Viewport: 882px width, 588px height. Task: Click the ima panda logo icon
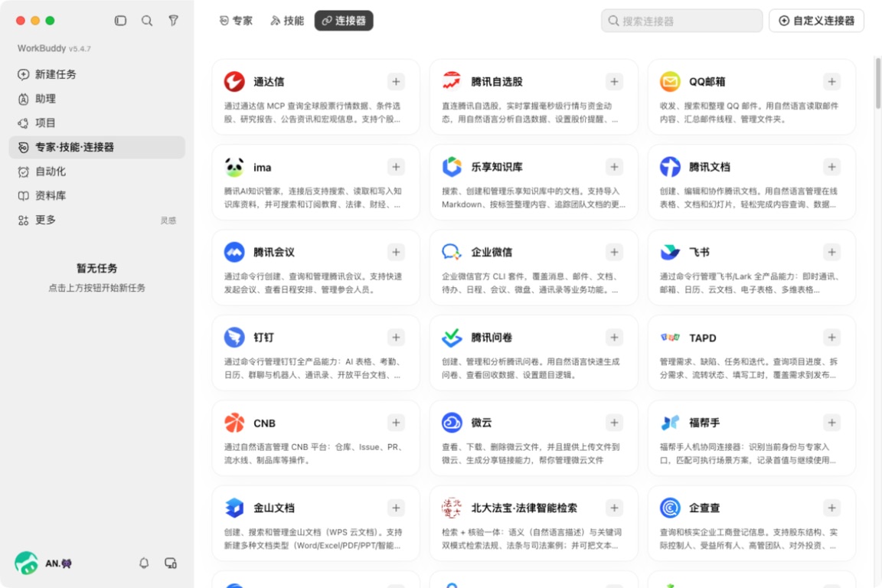pos(234,167)
